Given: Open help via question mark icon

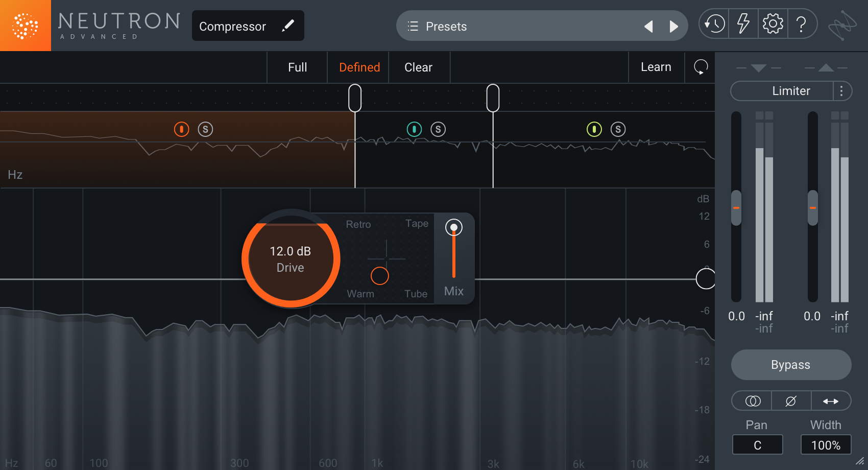Looking at the screenshot, I should coord(801,24).
